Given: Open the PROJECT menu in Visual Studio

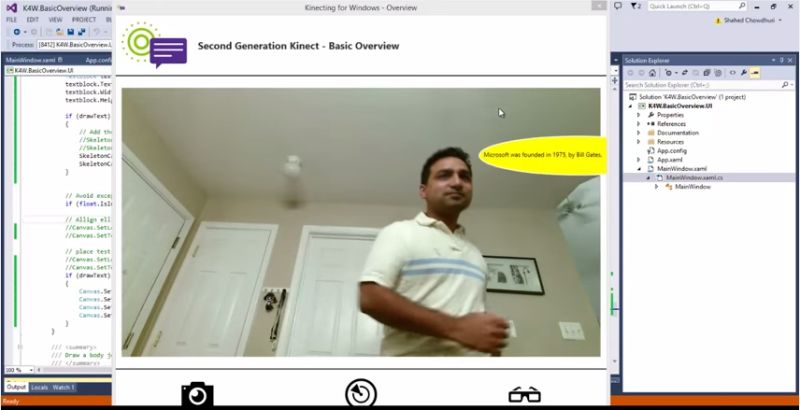Looking at the screenshot, I should (84, 20).
